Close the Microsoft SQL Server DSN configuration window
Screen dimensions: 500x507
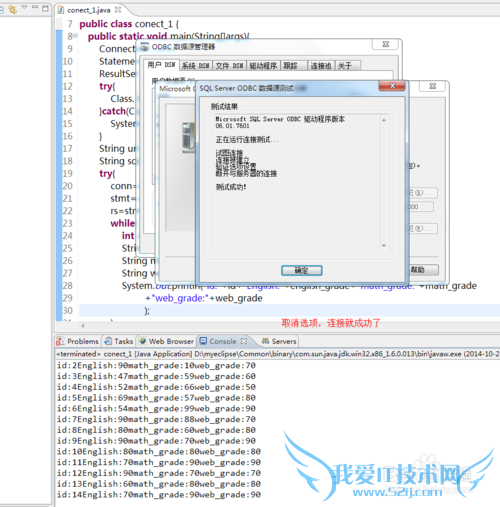pyautogui.click(x=432, y=86)
